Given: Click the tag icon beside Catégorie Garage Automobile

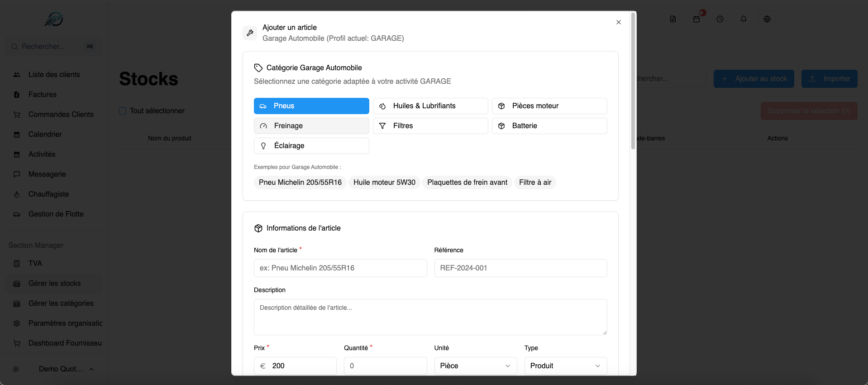Looking at the screenshot, I should [258, 68].
